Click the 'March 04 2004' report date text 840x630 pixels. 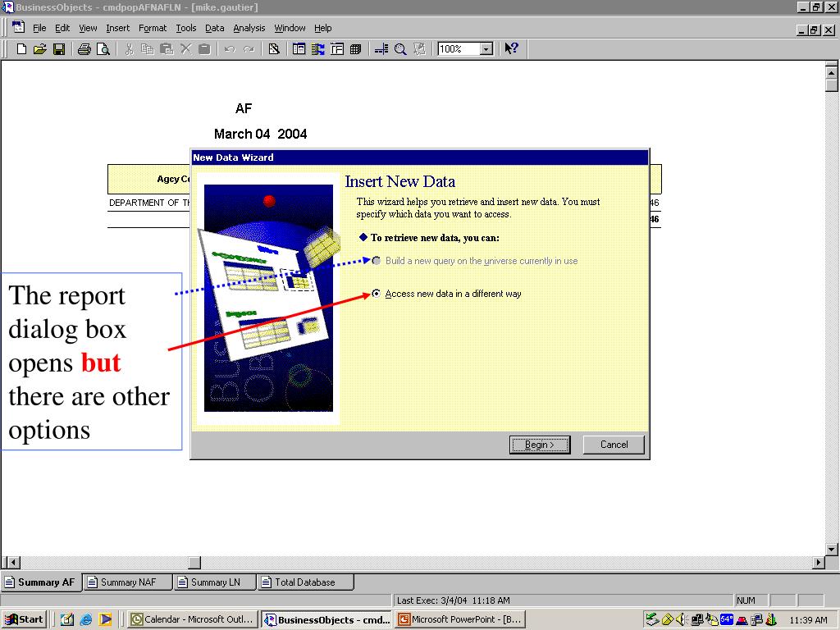click(x=260, y=134)
